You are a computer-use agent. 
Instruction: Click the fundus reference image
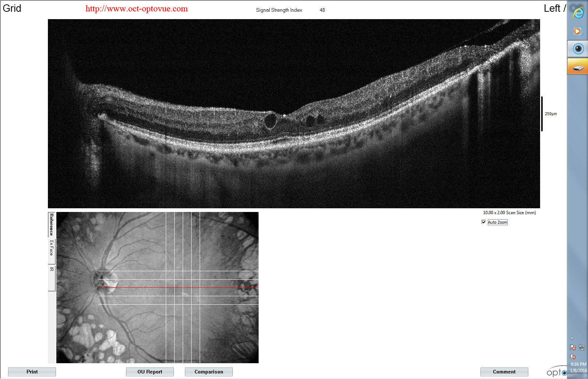click(x=157, y=287)
